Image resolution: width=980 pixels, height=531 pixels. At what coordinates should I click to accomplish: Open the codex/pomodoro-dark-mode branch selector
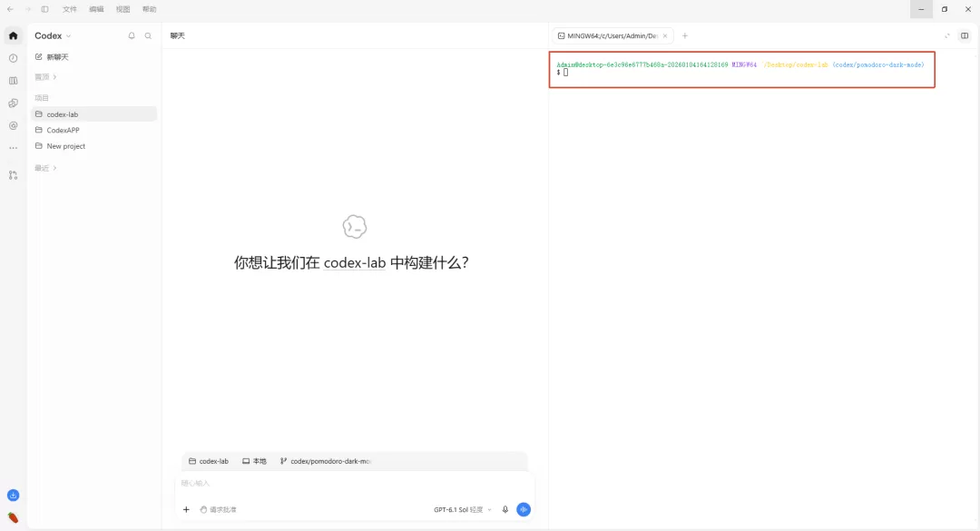tap(326, 461)
